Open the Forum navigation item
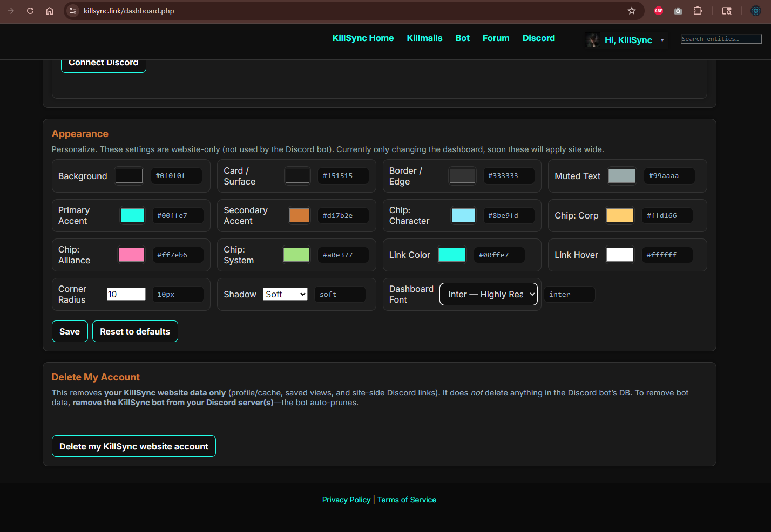Viewport: 771px width, 532px height. 496,38
